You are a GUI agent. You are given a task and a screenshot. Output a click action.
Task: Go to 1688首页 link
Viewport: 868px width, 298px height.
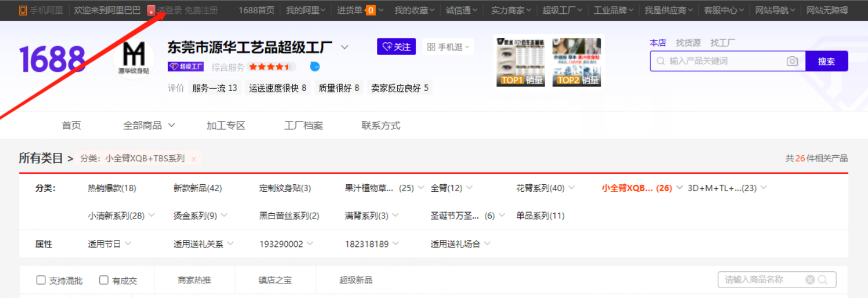coord(257,10)
